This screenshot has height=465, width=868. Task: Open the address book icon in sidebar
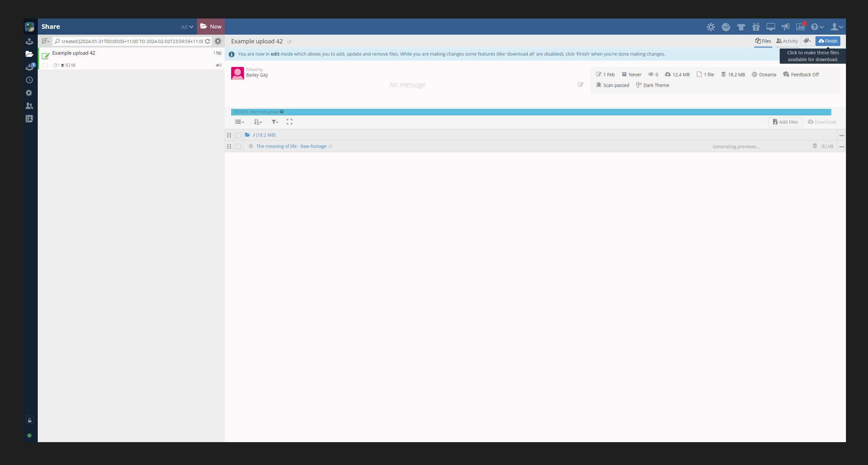coord(30,119)
